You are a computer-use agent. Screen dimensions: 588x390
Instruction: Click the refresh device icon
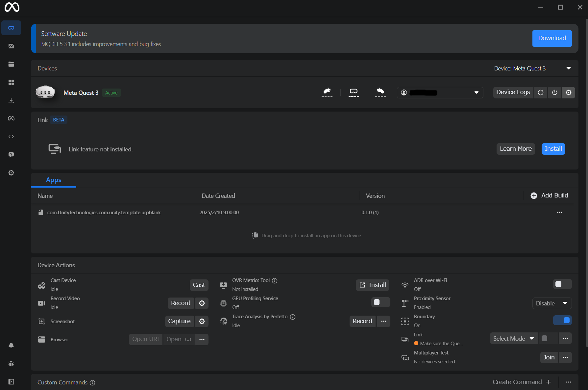(x=540, y=92)
